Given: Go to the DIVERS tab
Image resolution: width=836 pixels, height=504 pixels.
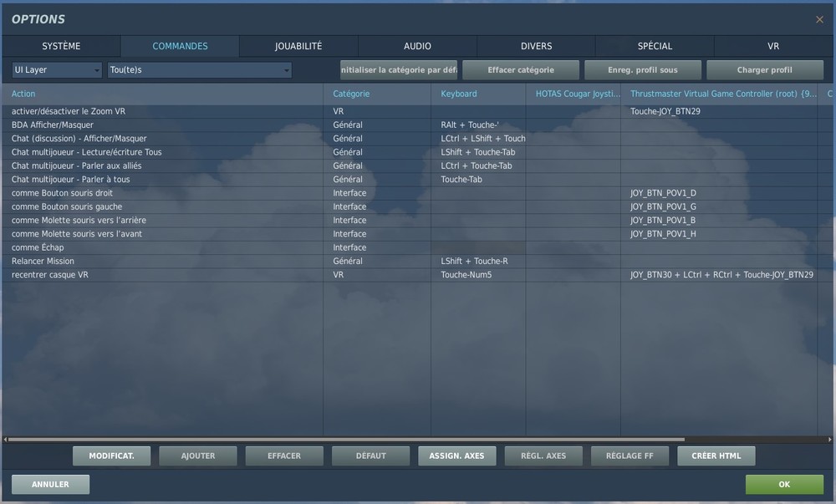Looking at the screenshot, I should (x=537, y=46).
